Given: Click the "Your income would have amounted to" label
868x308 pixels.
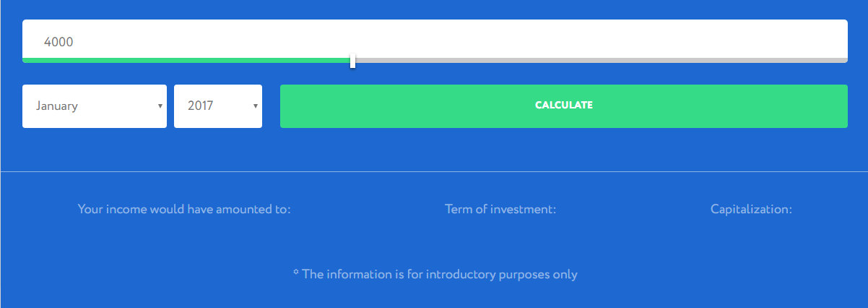Looking at the screenshot, I should click(184, 210).
